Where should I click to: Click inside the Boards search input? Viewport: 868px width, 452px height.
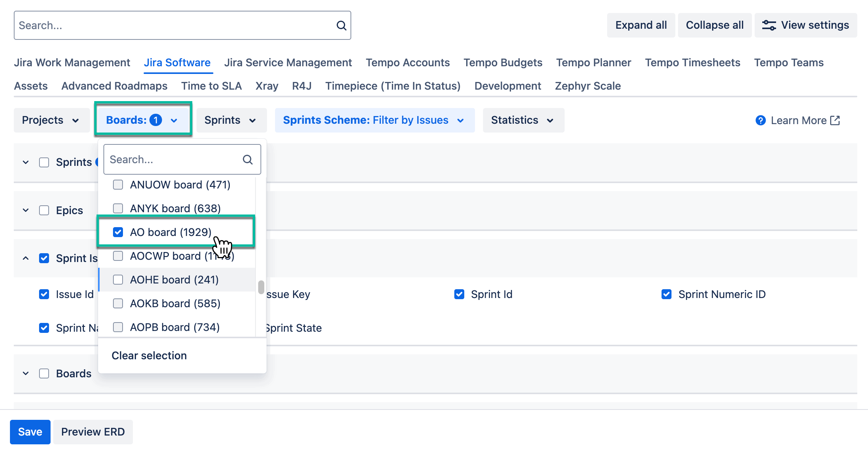172,159
